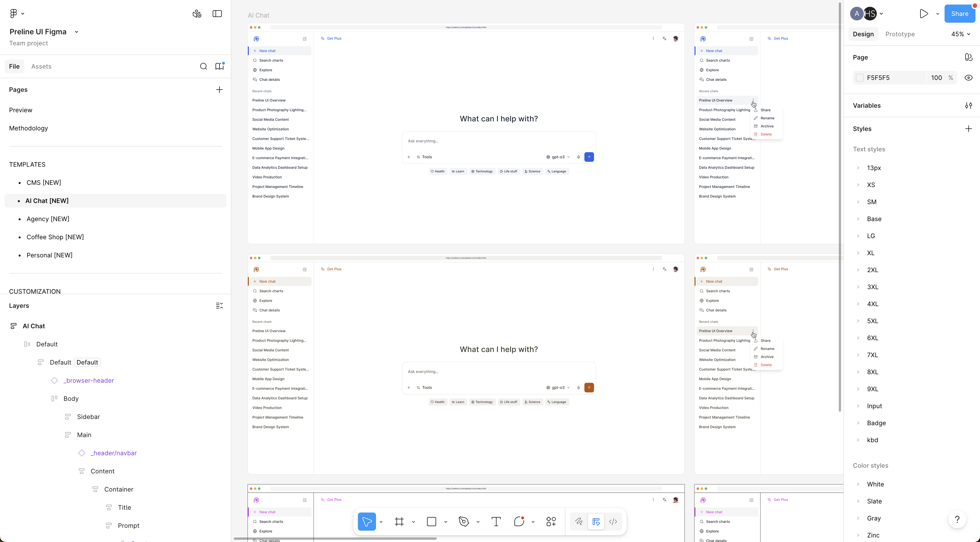Toggle the annotate pencil mode
980x542 pixels.
click(x=579, y=522)
